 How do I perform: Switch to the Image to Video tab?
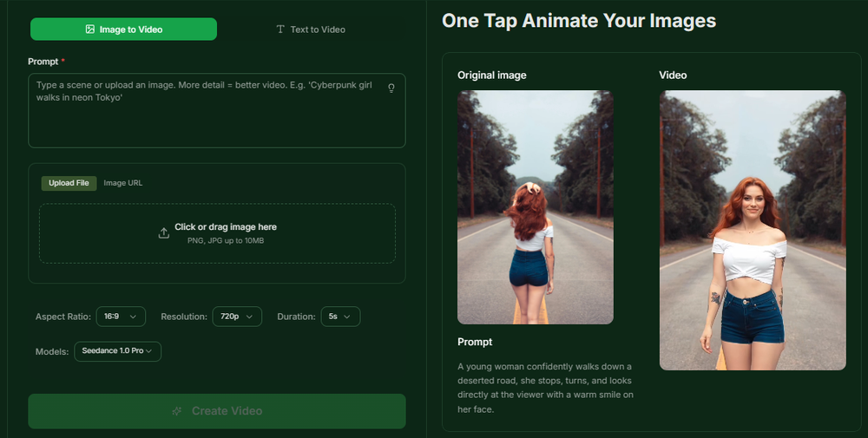(123, 29)
